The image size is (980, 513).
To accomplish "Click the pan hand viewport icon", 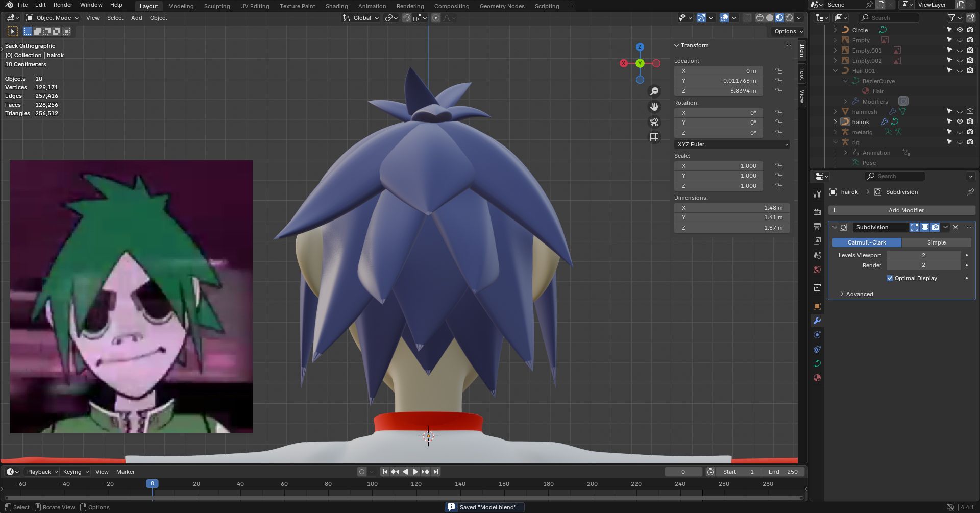I will pos(654,107).
